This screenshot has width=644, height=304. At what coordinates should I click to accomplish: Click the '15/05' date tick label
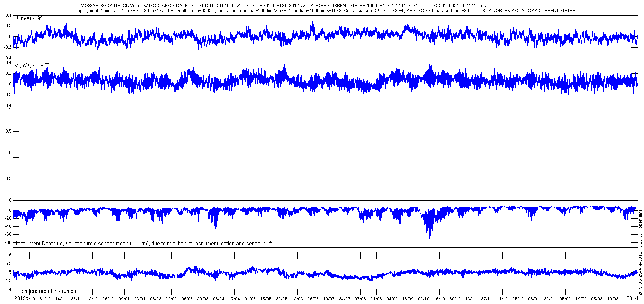pyautogui.click(x=266, y=299)
